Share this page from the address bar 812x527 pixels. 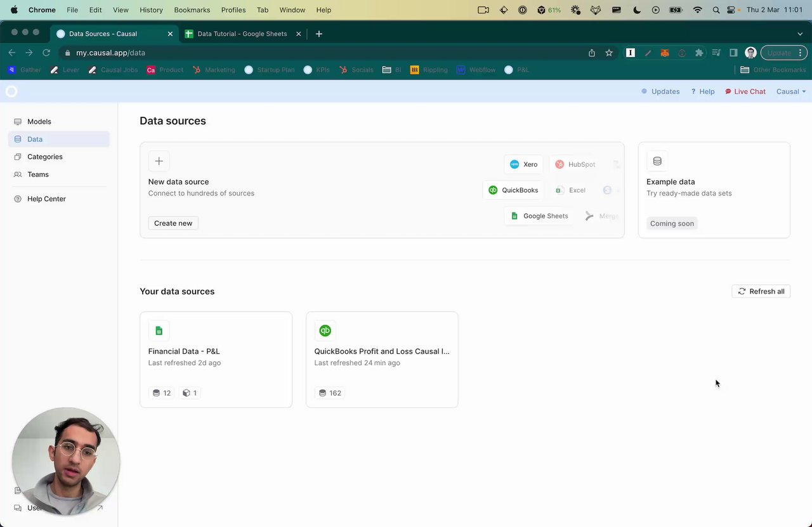[x=592, y=53]
